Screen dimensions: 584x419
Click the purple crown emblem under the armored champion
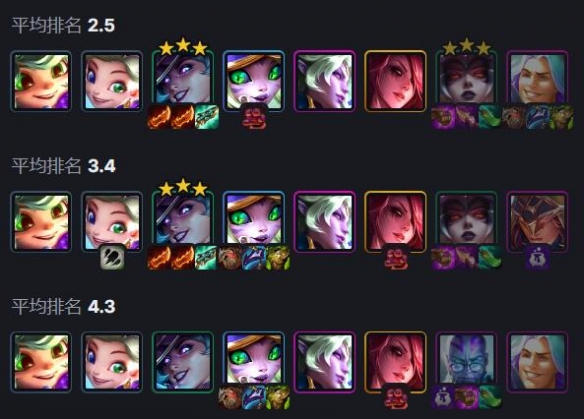pos(537,257)
